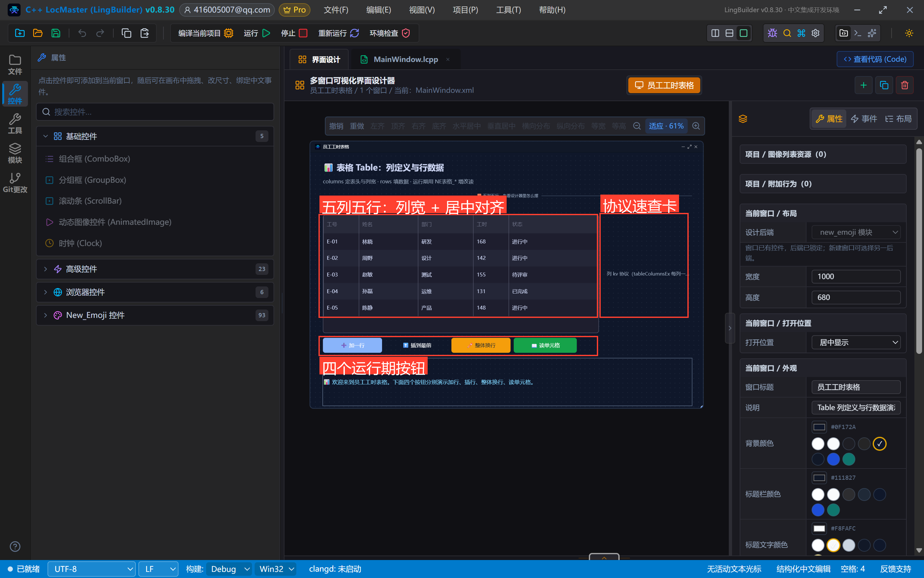Pick the blue swatch under 背景颜色
The width and height of the screenshot is (924, 578).
pyautogui.click(x=833, y=459)
